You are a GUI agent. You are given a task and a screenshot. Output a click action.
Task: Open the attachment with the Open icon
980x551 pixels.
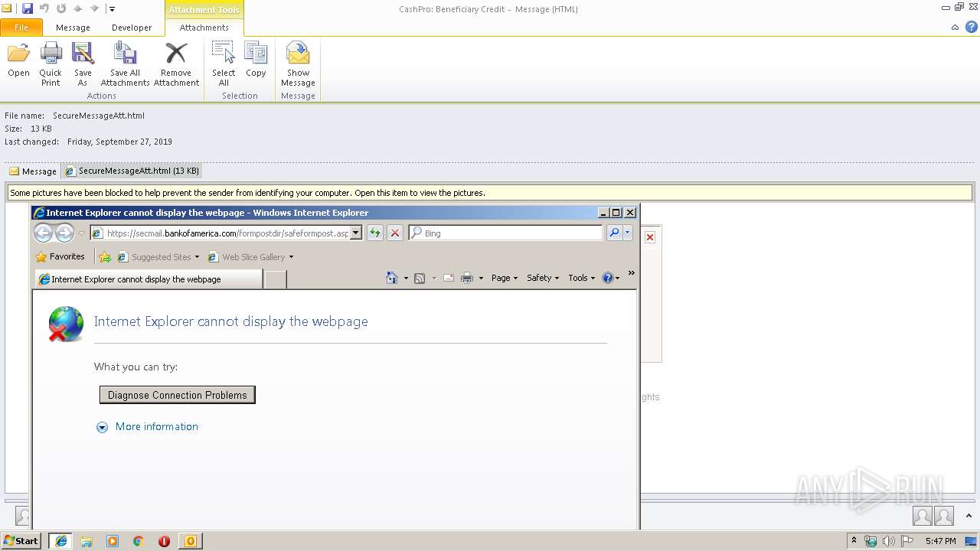[x=18, y=61]
